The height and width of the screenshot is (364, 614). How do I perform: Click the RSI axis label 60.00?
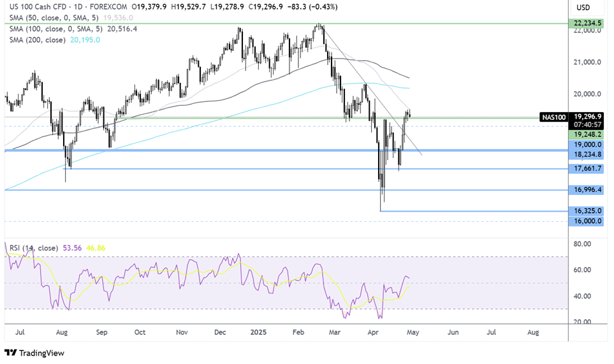pos(582,270)
